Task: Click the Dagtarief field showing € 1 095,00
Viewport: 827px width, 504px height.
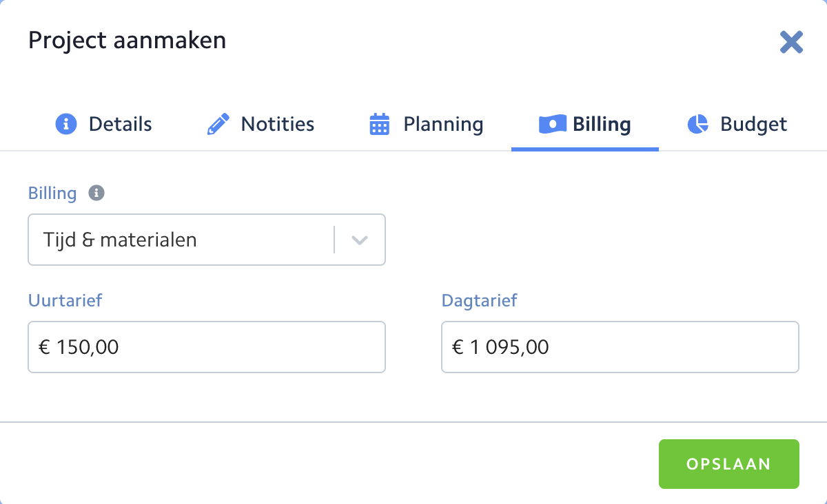Action: pyautogui.click(x=620, y=347)
